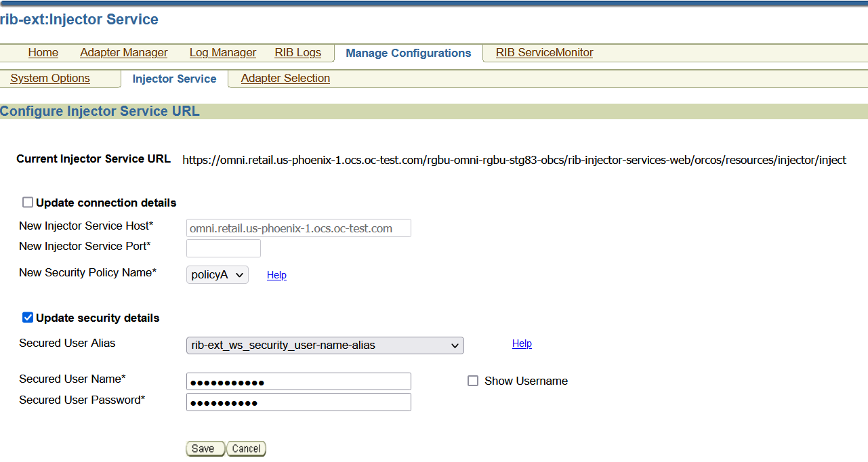Screen dimensions: 868x462
Task: Save the injector service configuration
Action: [x=205, y=448]
